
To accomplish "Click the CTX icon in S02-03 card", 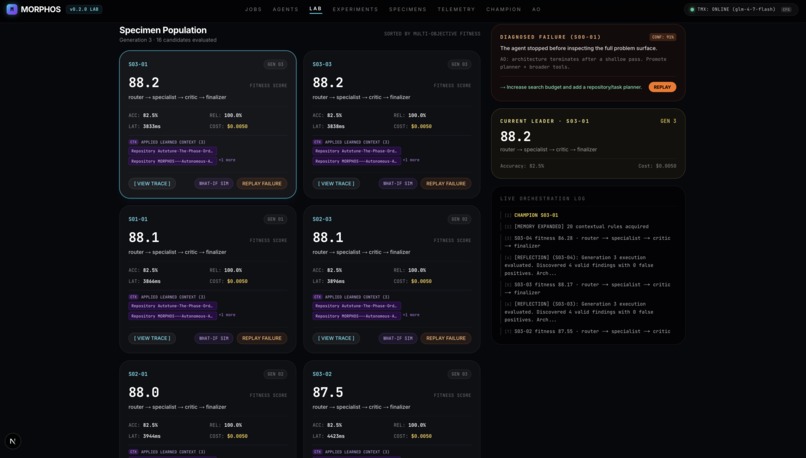I will click(317, 297).
